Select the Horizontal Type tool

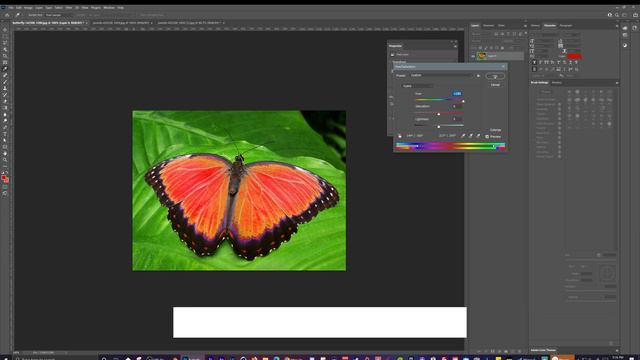[5, 134]
